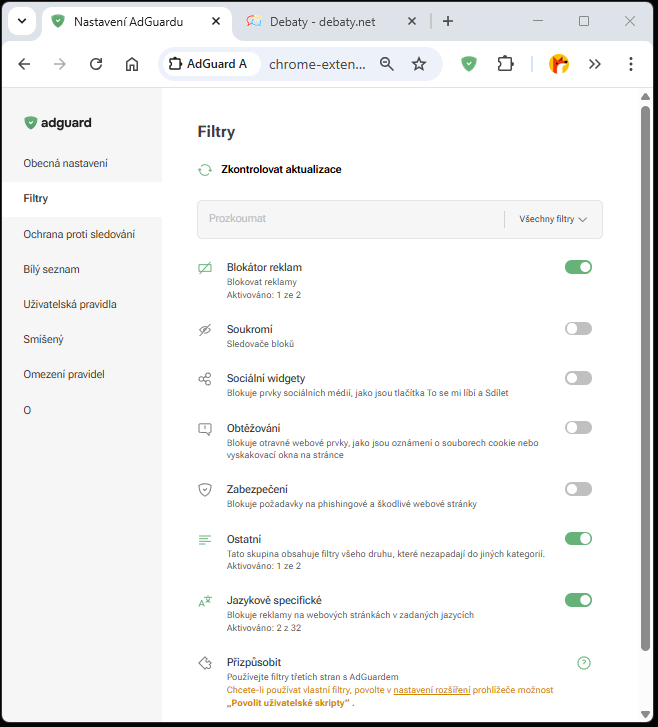Disable the Blokátor reklam toggle

tap(578, 267)
